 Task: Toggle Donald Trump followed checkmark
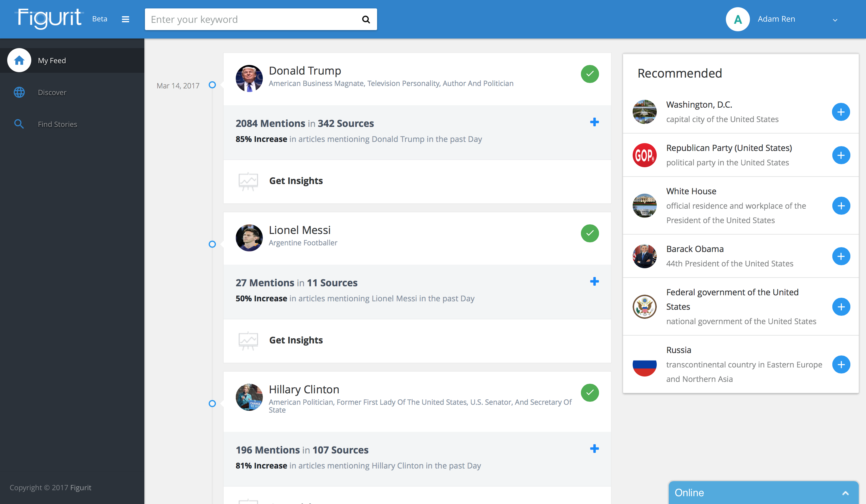pos(590,74)
